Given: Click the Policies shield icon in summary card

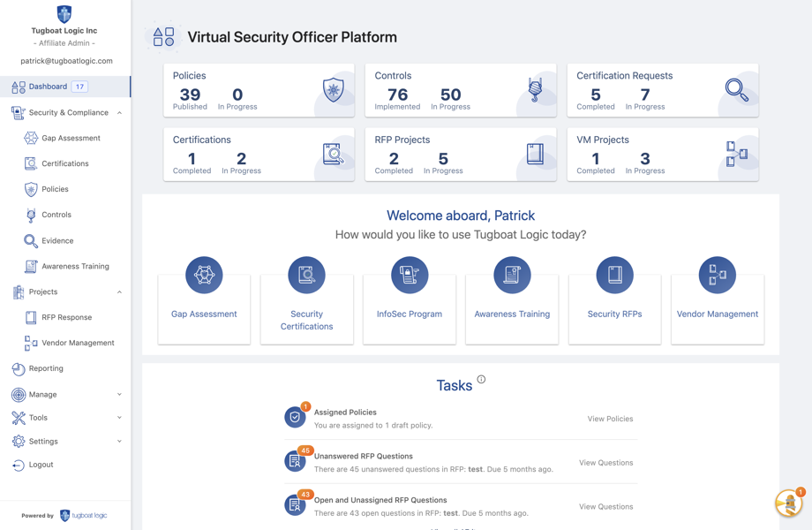Looking at the screenshot, I should 334,89.
